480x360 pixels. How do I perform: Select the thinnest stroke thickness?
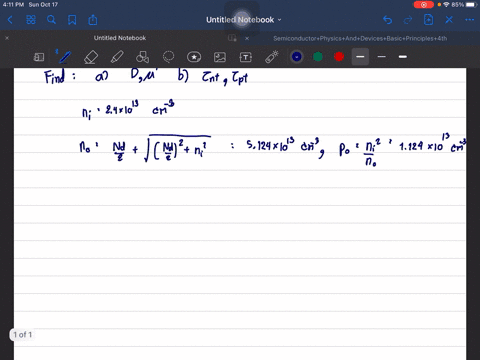pyautogui.click(x=382, y=57)
